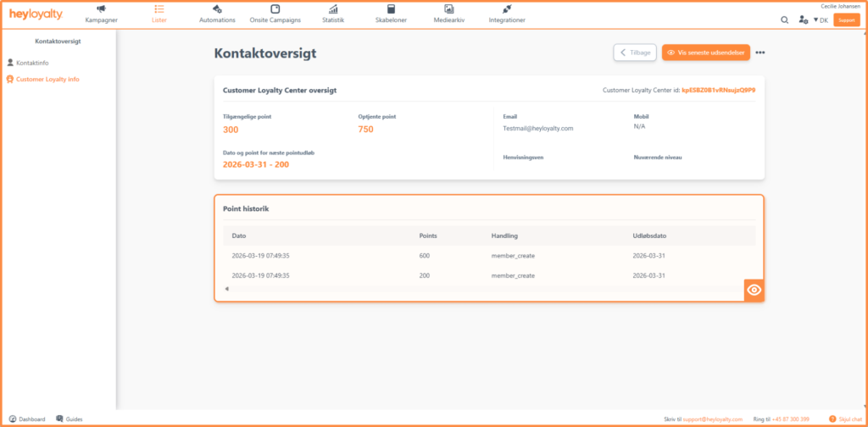This screenshot has width=868, height=427.
Task: Toggle the eye icon on Point historik
Action: tap(754, 291)
